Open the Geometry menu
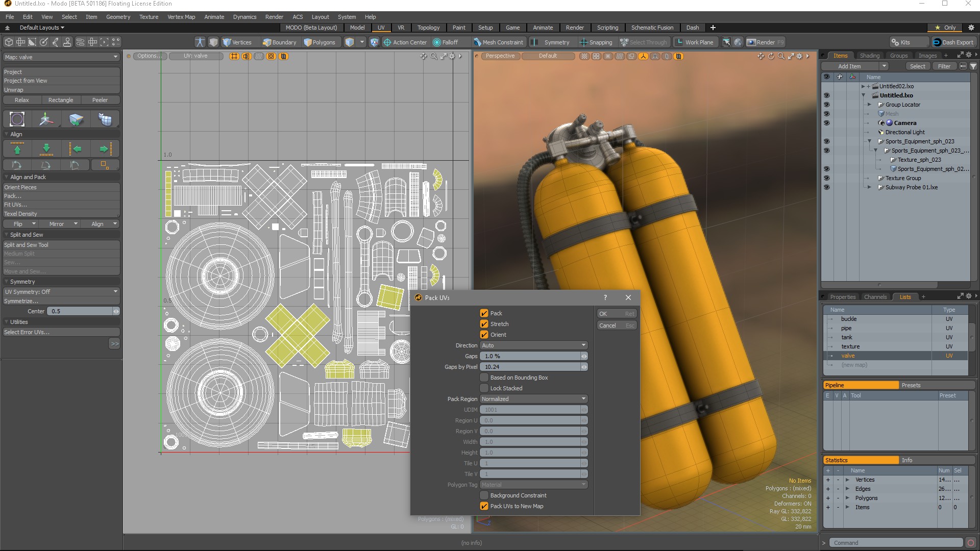Image resolution: width=980 pixels, height=551 pixels. click(118, 16)
